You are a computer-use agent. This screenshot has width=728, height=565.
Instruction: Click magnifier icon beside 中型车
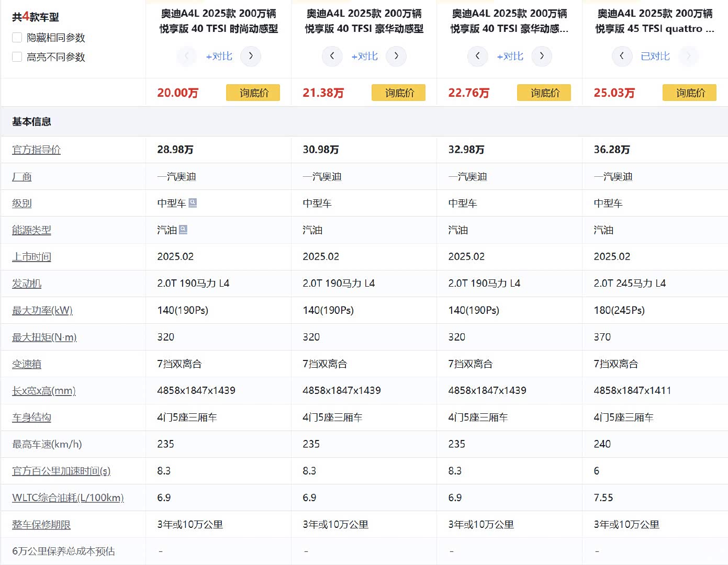pos(193,203)
